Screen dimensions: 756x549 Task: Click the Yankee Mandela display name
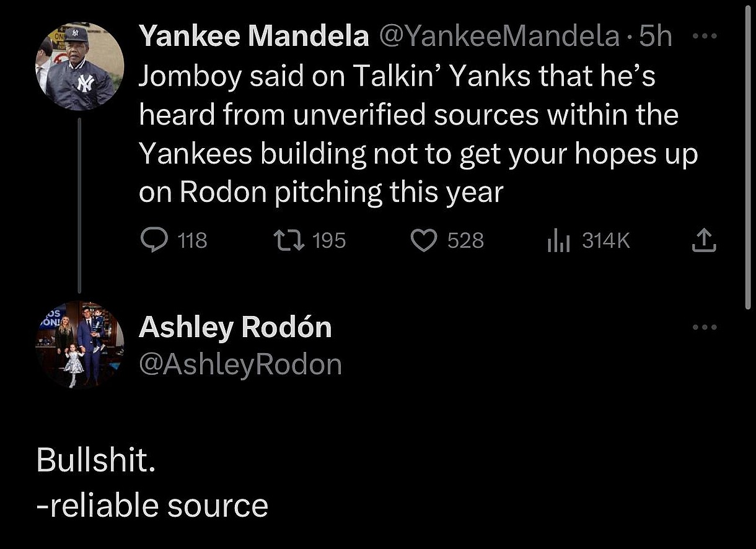(253, 37)
